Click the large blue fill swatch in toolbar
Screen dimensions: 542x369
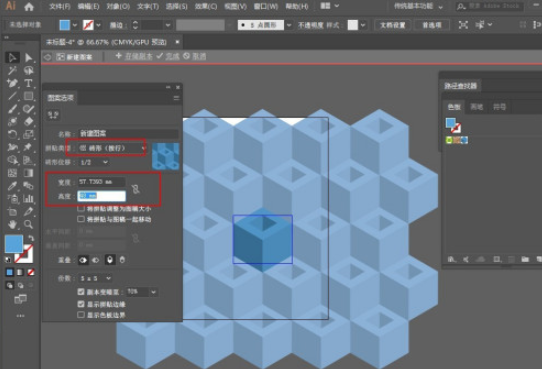[14, 244]
